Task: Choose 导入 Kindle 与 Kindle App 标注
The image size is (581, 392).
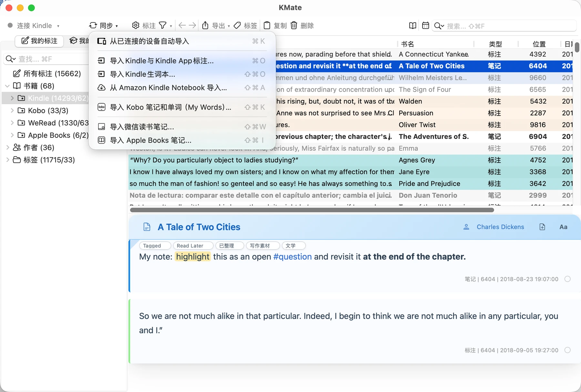Action: pyautogui.click(x=182, y=61)
